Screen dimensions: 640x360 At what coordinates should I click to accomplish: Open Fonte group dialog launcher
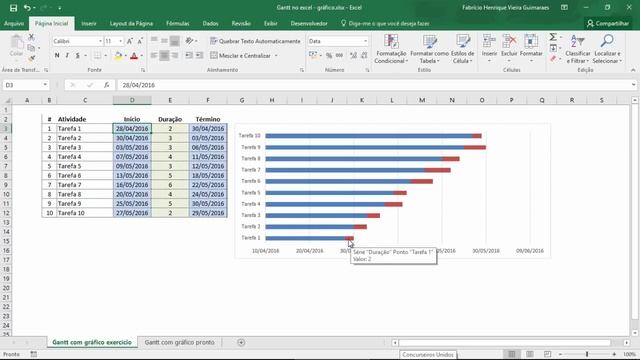(143, 71)
